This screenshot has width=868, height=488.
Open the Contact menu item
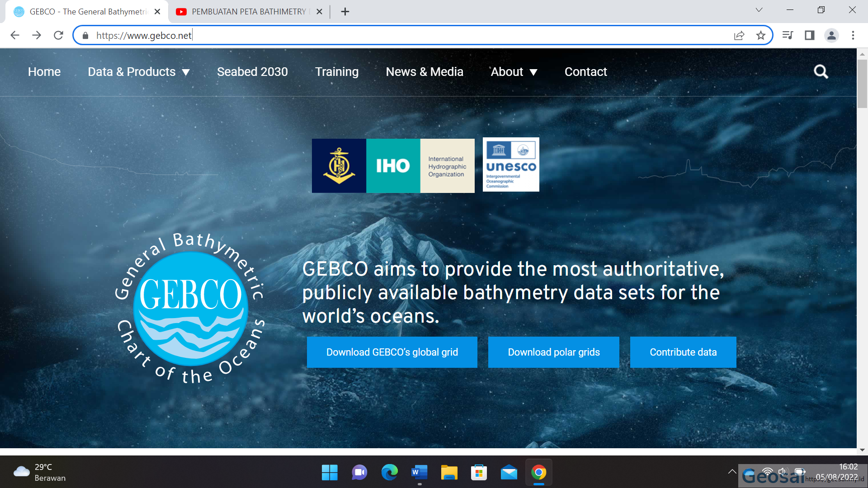point(586,72)
